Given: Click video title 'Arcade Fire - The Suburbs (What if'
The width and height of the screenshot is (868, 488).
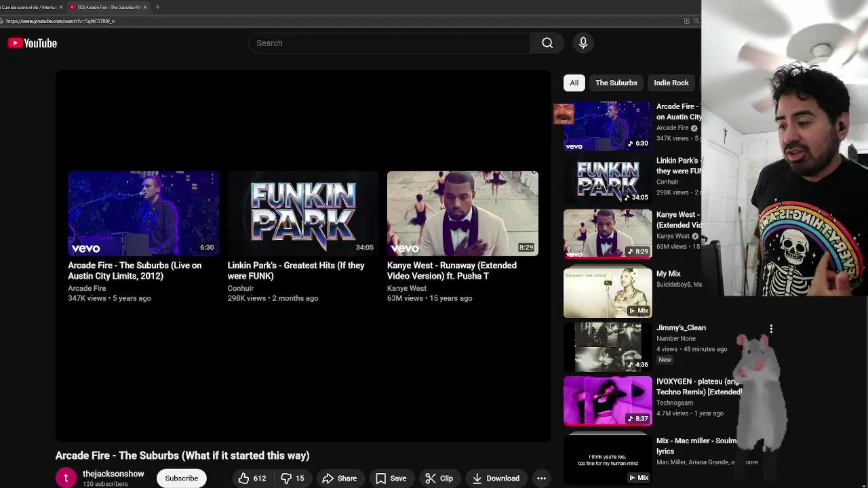Looking at the screenshot, I should pos(182,455).
